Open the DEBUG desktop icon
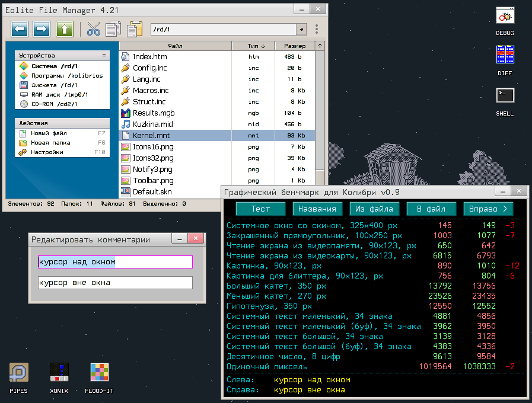This screenshot has width=532, height=403. [505, 18]
